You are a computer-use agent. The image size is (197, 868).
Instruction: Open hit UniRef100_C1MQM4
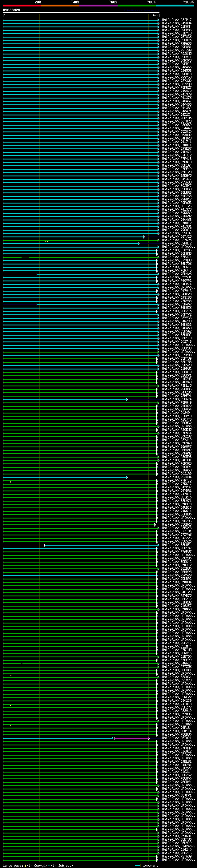[176, 26]
